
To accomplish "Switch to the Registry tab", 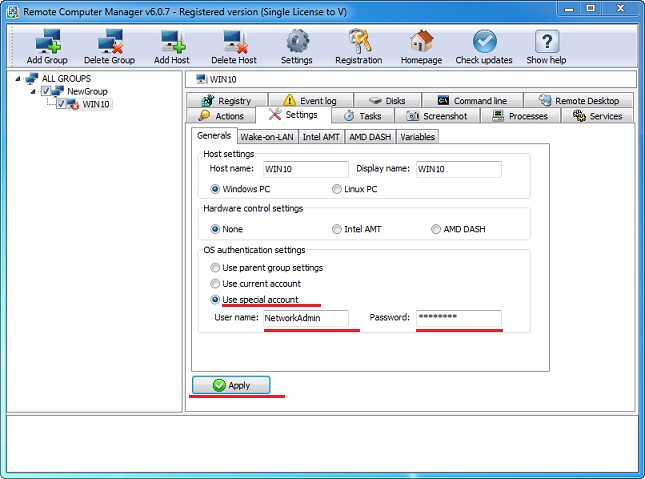I will click(x=227, y=100).
